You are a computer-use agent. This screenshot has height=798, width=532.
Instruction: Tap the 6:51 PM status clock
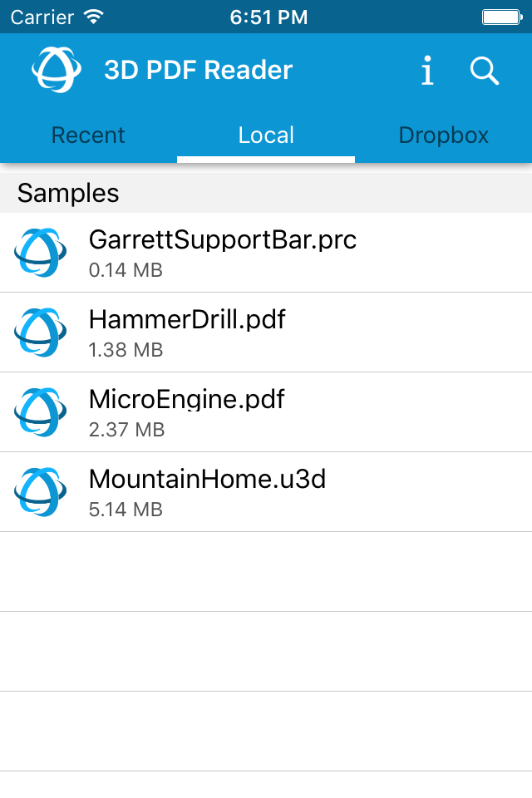[268, 17]
